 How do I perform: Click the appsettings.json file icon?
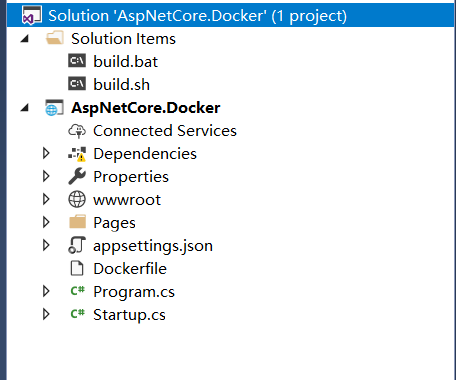coord(77,245)
